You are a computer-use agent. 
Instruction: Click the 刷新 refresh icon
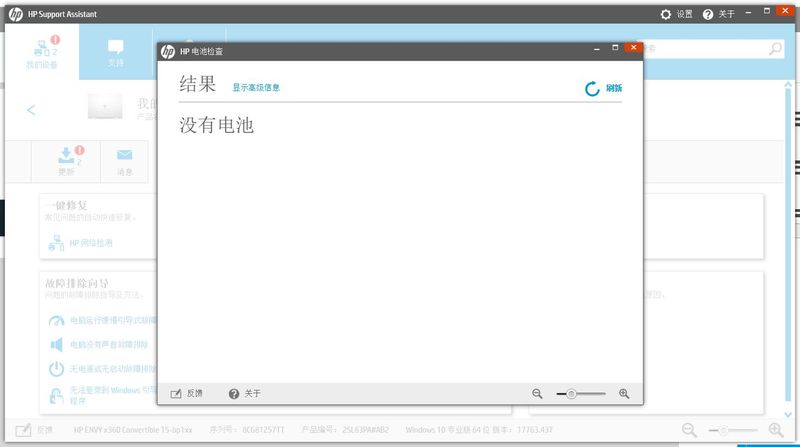pyautogui.click(x=593, y=89)
